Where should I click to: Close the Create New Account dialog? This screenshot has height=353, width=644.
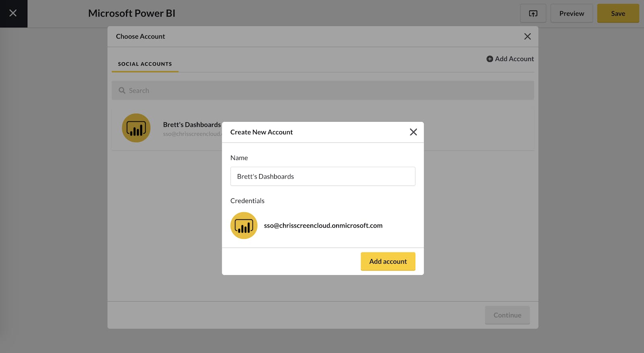[413, 132]
